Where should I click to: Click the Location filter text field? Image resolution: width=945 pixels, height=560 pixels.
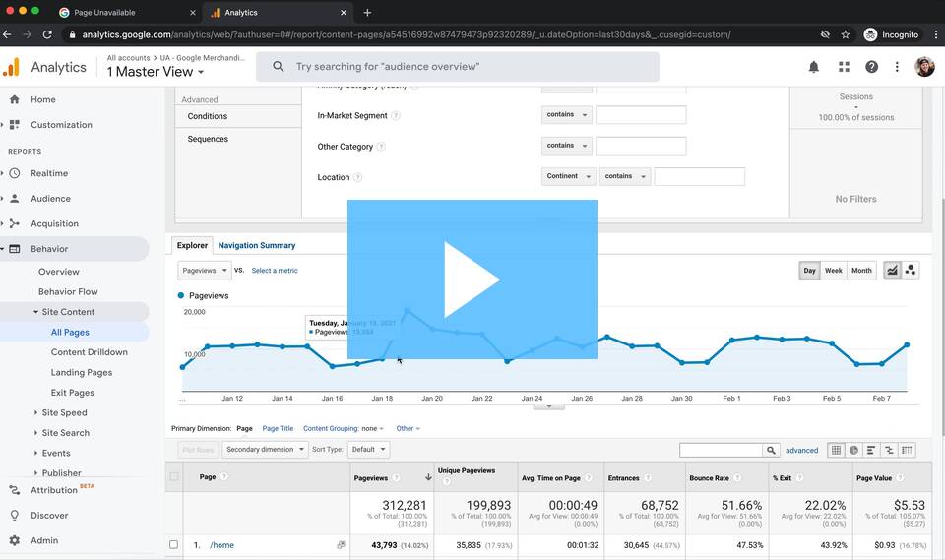tap(699, 176)
